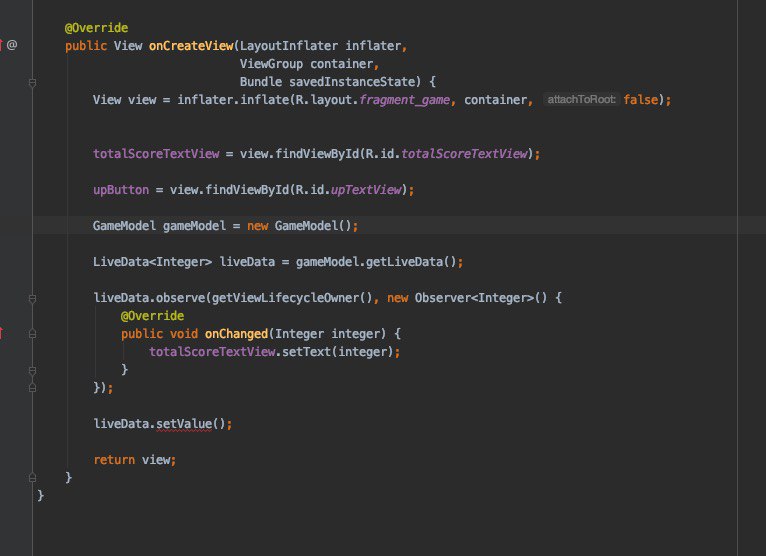This screenshot has height=556, width=766.
Task: Click the @ gutter icon beside onCreateView
Action: (12, 45)
